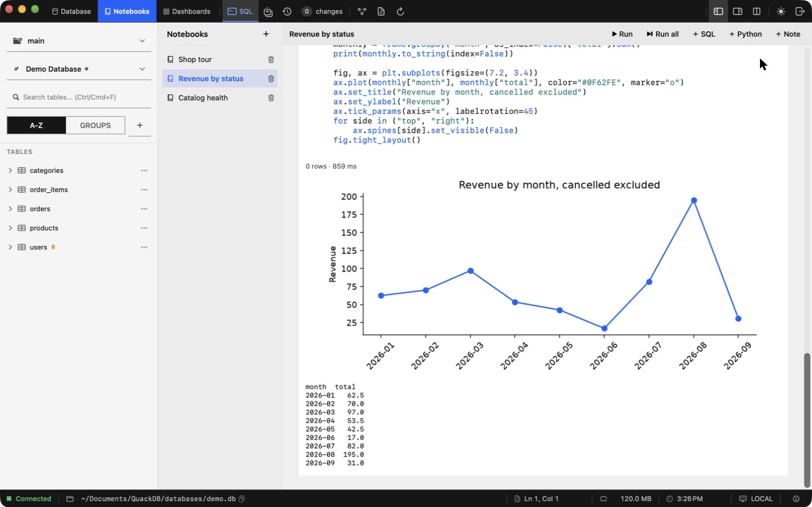Expand the products table
812x507 pixels.
tap(11, 228)
